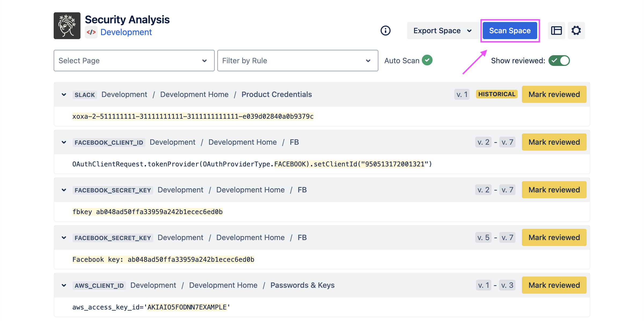Collapse the FACEBOOK_CLIENT_ID finding row
This screenshot has height=321, width=644.
coord(64,142)
